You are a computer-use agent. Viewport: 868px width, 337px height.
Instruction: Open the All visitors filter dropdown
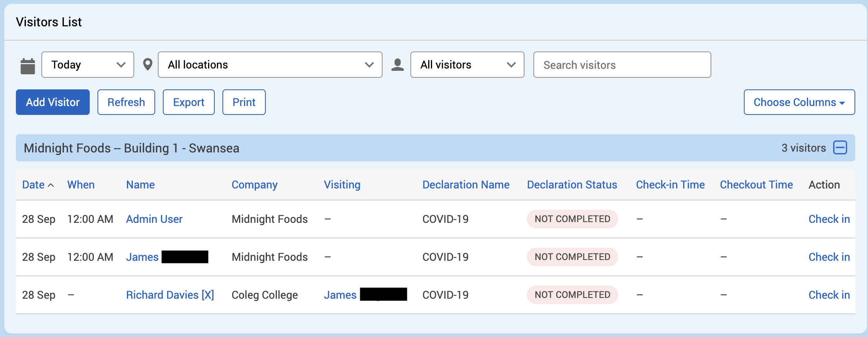(467, 65)
